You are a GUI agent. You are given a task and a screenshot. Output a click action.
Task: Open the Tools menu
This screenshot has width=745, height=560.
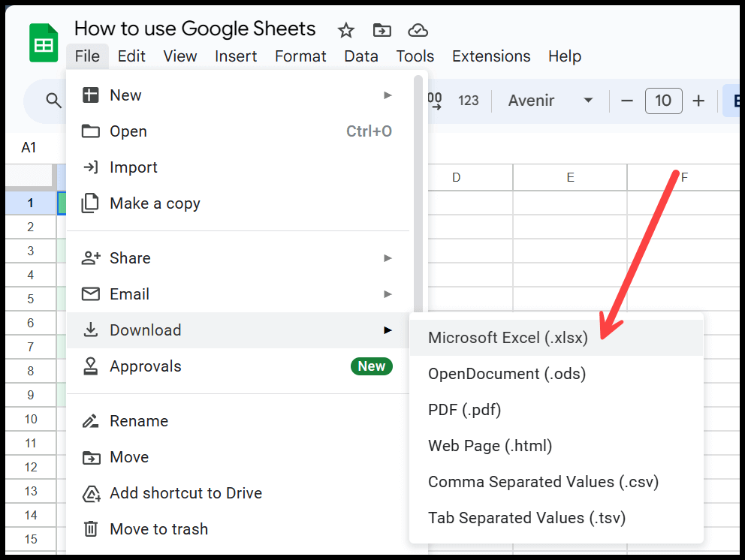[415, 56]
